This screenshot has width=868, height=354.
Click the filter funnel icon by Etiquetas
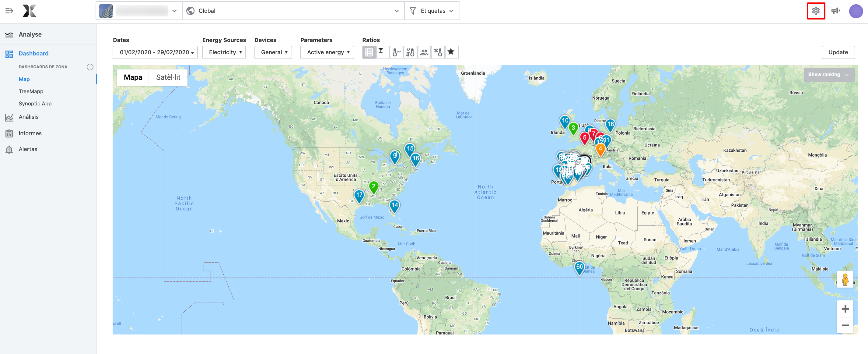pyautogui.click(x=412, y=11)
